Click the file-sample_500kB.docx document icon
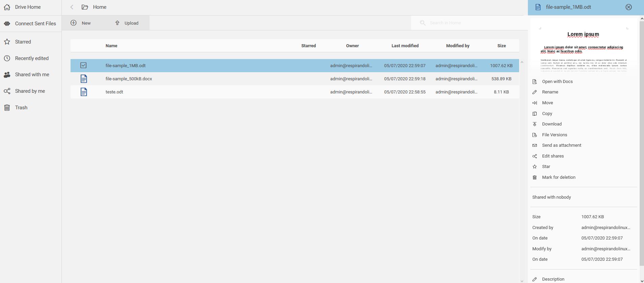The image size is (644, 283). pyautogui.click(x=84, y=79)
